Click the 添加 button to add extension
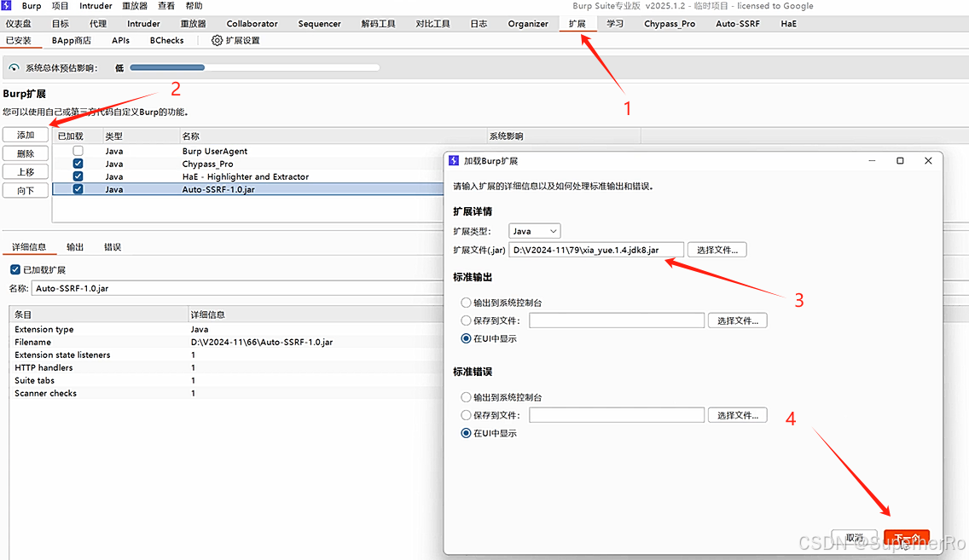 tap(26, 135)
